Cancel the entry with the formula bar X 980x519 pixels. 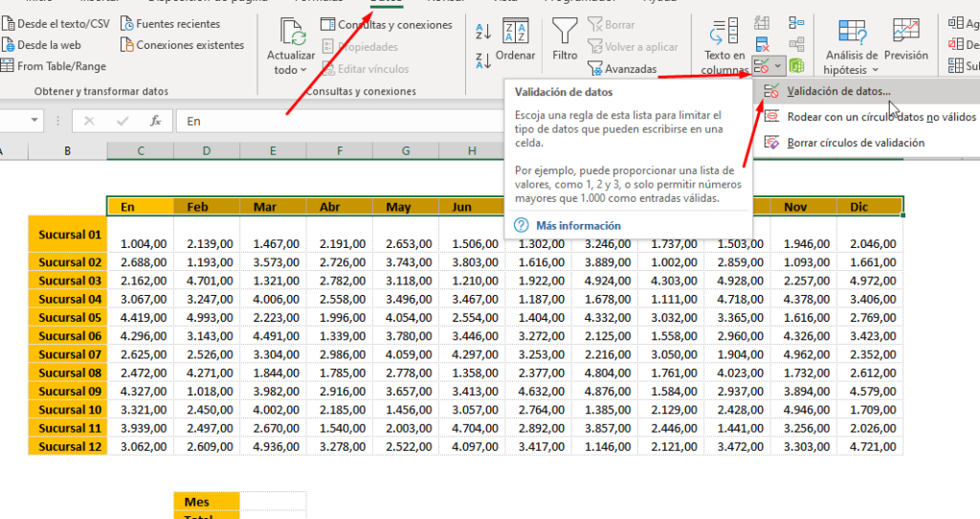tap(89, 121)
